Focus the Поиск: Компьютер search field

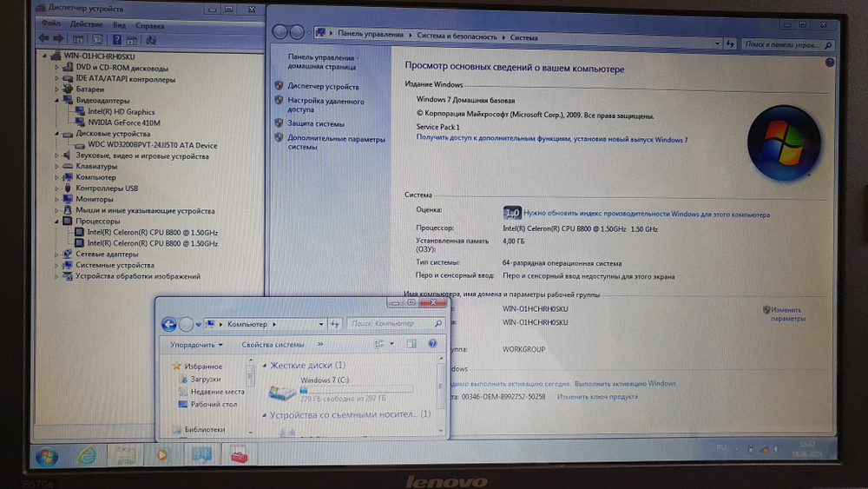click(x=397, y=323)
